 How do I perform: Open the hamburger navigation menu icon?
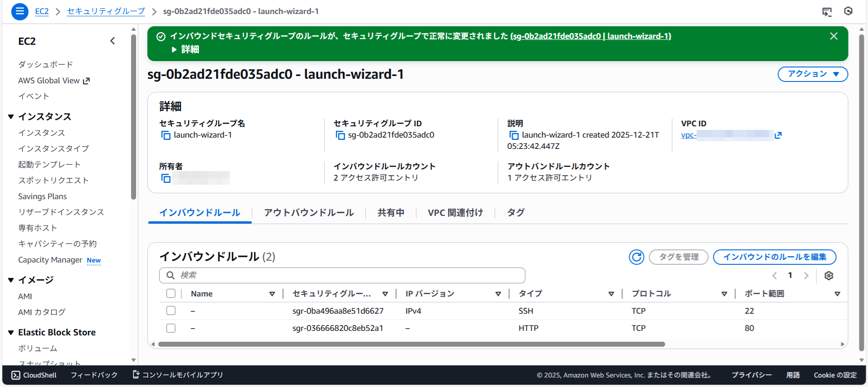click(x=19, y=11)
